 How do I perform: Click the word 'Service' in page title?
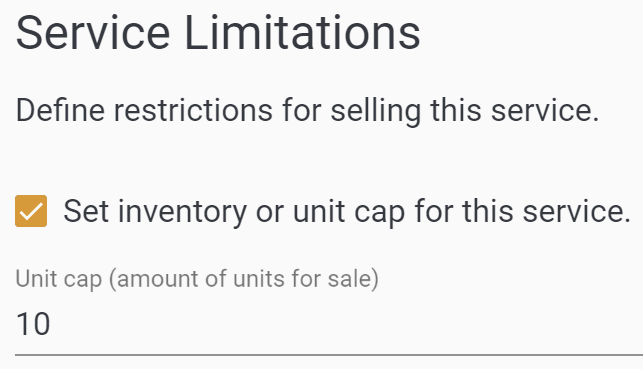pyautogui.click(x=93, y=33)
